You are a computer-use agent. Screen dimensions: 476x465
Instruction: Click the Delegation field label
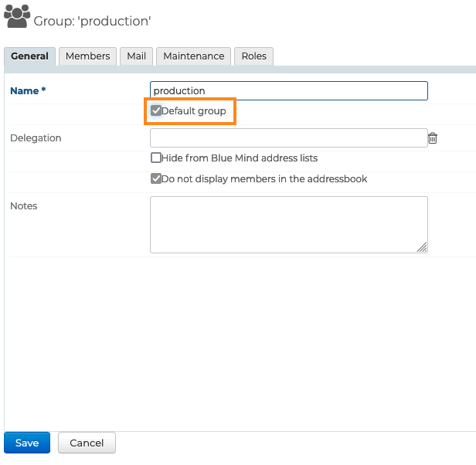[36, 138]
